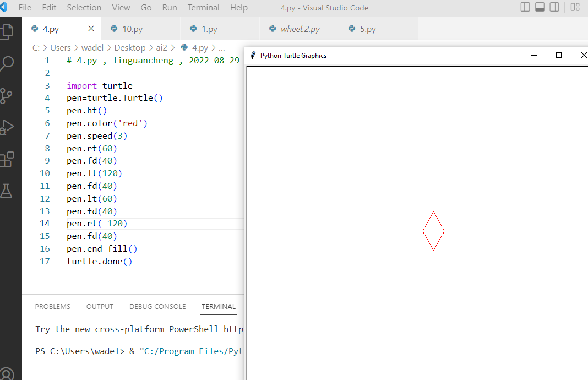Screen dimensions: 588x380
Task: Open the Run and Debug view
Action: point(8,128)
